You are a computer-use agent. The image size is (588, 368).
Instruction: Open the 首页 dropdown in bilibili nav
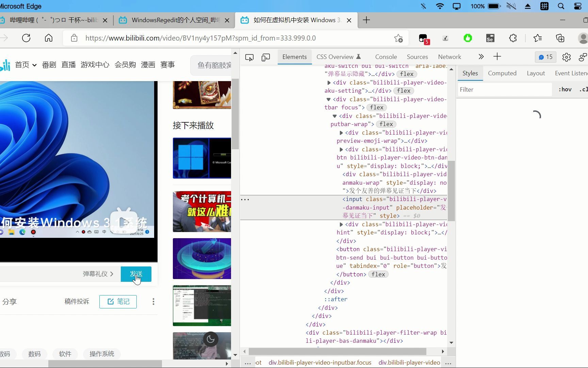pos(26,65)
